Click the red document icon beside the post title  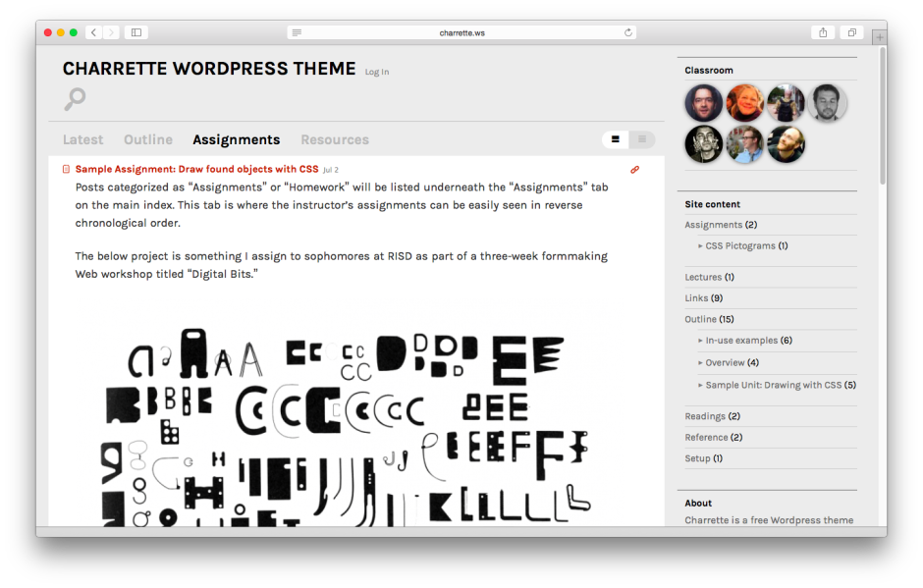coord(66,170)
